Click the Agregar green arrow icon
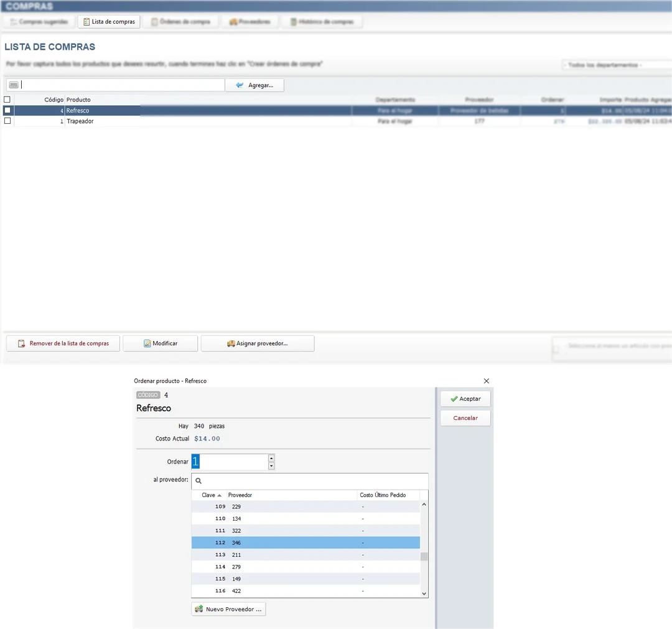Viewport: 672px width, 629px height. pos(239,85)
